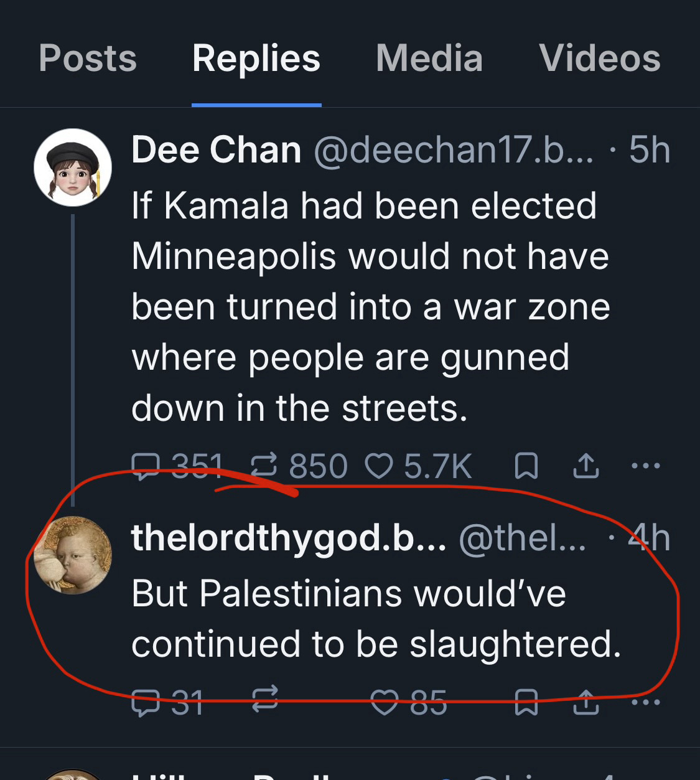
Task: Bookmark thelordthygod's reply
Action: click(x=526, y=703)
